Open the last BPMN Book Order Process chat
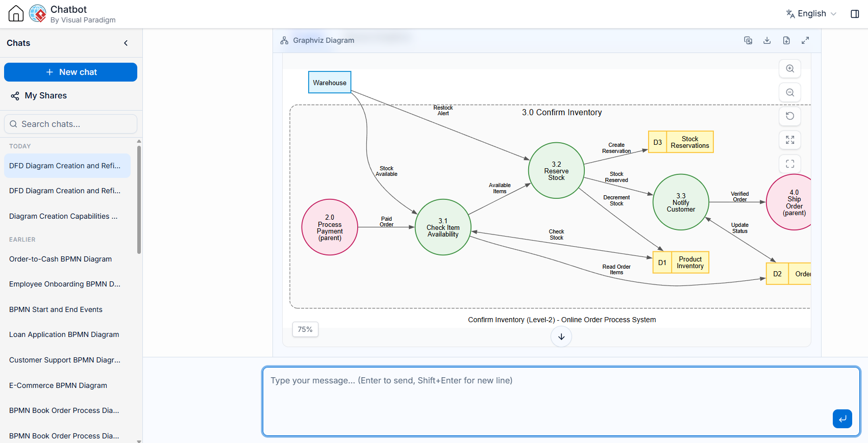Viewport: 868px width, 443px height. pyautogui.click(x=67, y=436)
